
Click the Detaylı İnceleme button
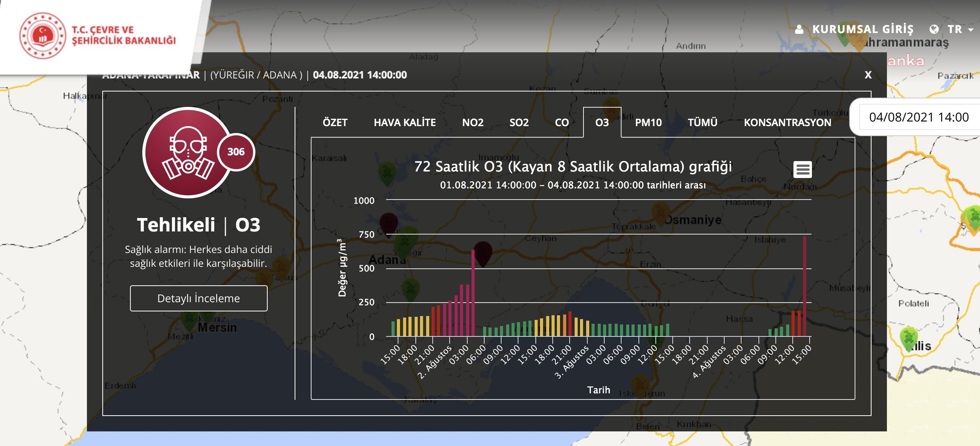pos(198,298)
